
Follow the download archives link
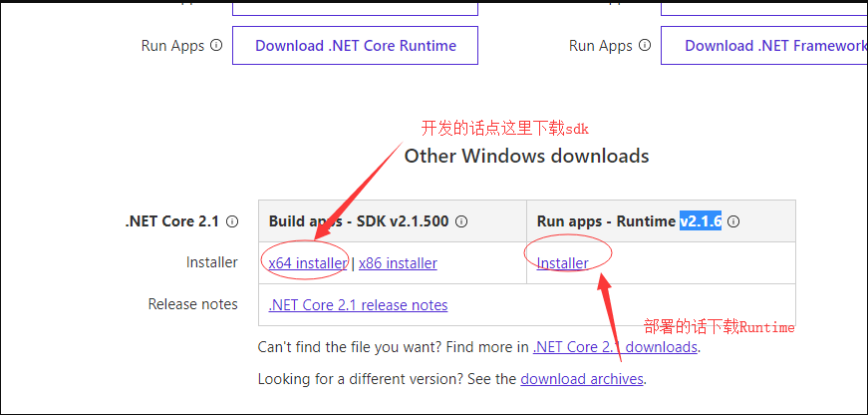582,379
